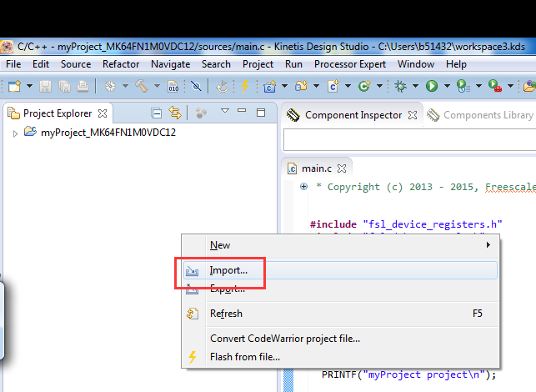
Task: Click the Profile toolbar icon
Action: click(463, 86)
